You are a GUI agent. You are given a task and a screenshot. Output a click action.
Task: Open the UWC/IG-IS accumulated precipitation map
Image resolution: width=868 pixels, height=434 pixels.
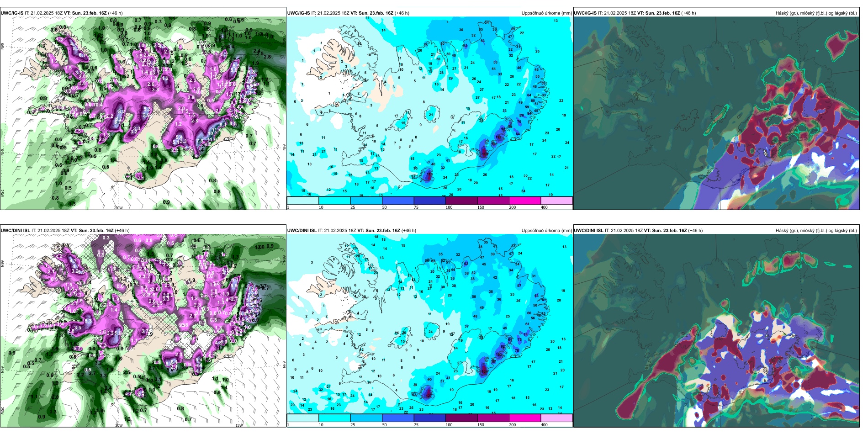pyautogui.click(x=429, y=113)
